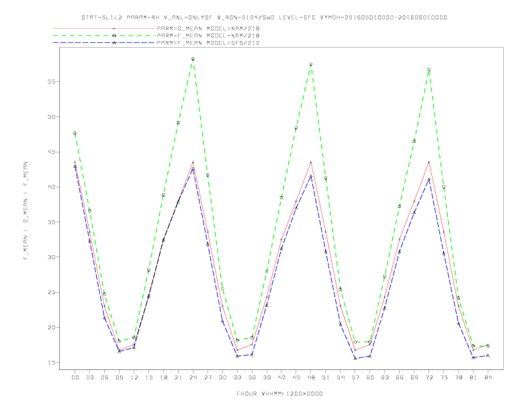Click the green circle data point peak at hour 24
The height and width of the screenshot is (411, 532).
193,59
